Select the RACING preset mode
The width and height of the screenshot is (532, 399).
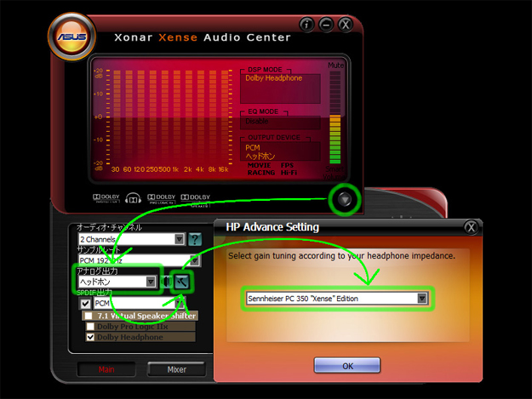(261, 173)
